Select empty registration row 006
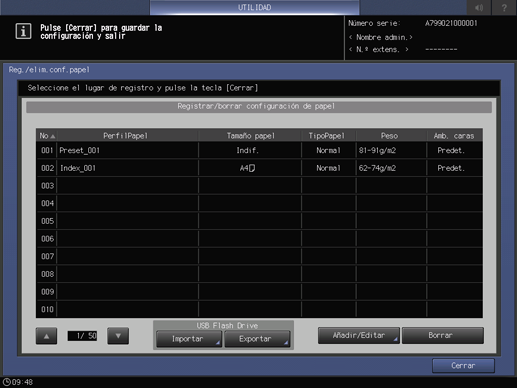Viewport: 517px width, 388px height. coord(259,239)
